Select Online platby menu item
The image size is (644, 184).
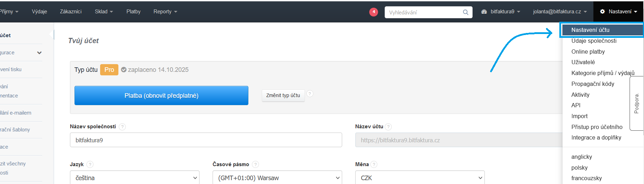(588, 52)
